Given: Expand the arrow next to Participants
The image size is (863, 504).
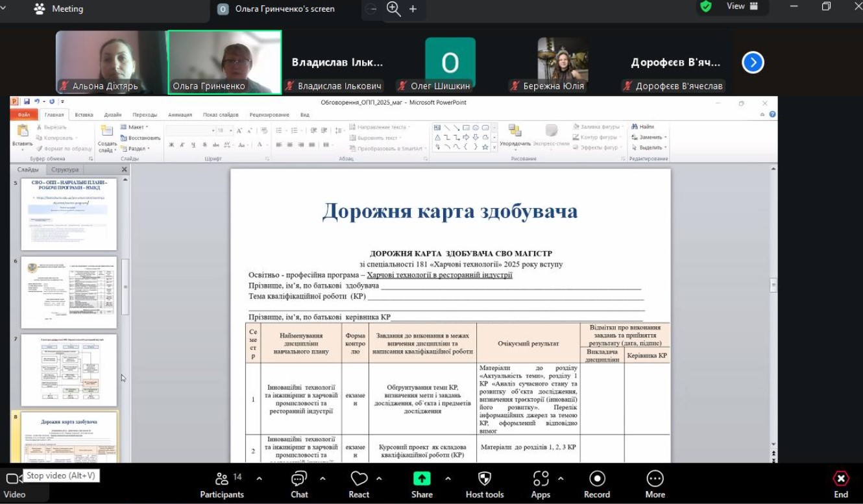Looking at the screenshot, I should tap(260, 479).
